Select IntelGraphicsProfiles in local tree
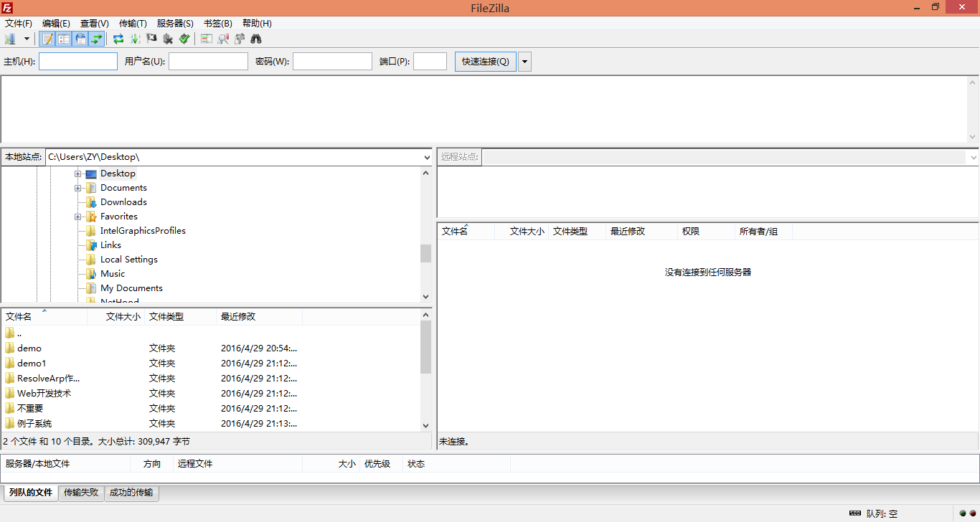This screenshot has width=980, height=522. [x=143, y=231]
